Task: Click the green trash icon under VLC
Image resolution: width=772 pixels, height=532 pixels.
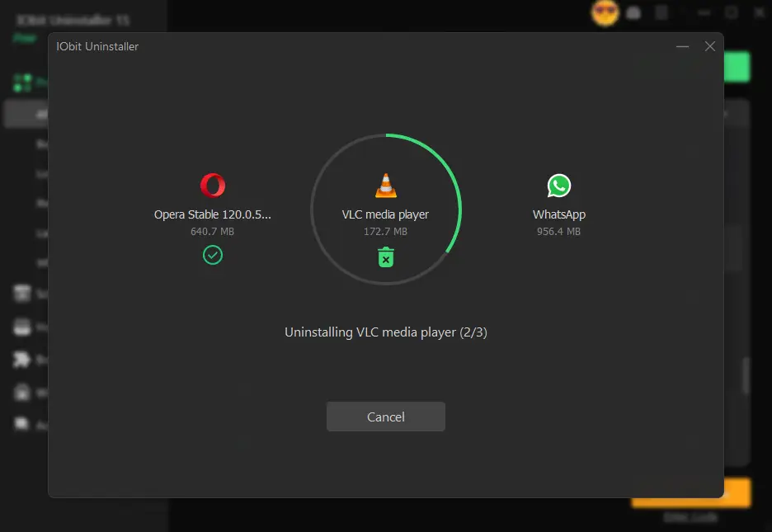Action: [385, 257]
